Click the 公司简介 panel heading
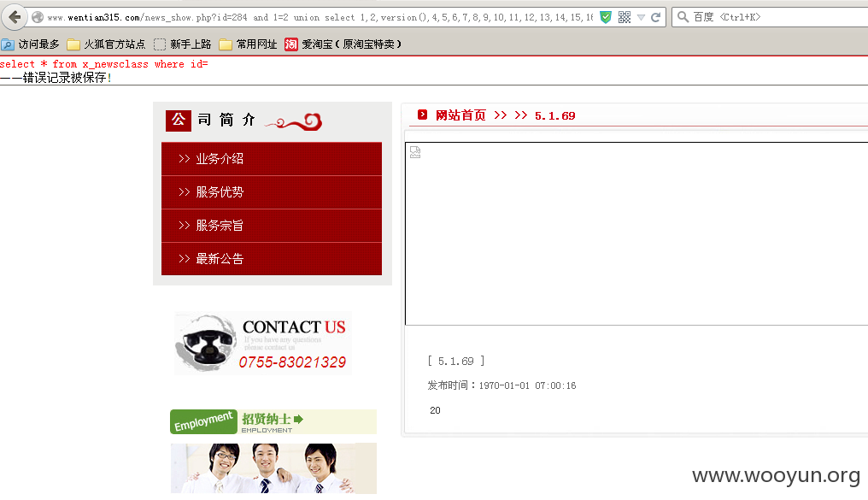The height and width of the screenshot is (500, 868). (243, 121)
